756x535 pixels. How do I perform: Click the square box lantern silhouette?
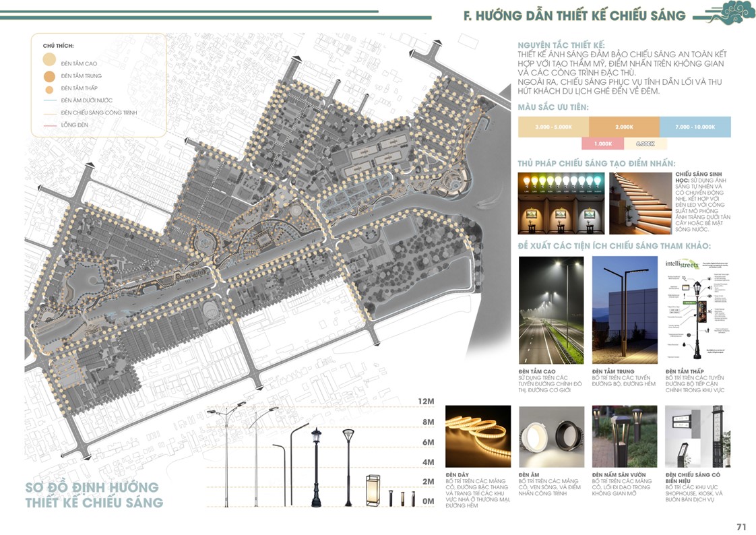pos(373,490)
